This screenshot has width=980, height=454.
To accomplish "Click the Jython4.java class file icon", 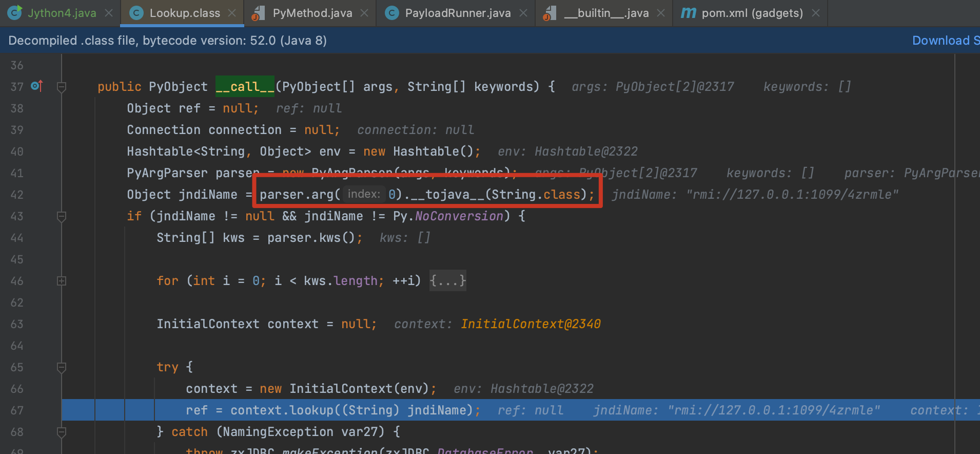I will click(15, 13).
